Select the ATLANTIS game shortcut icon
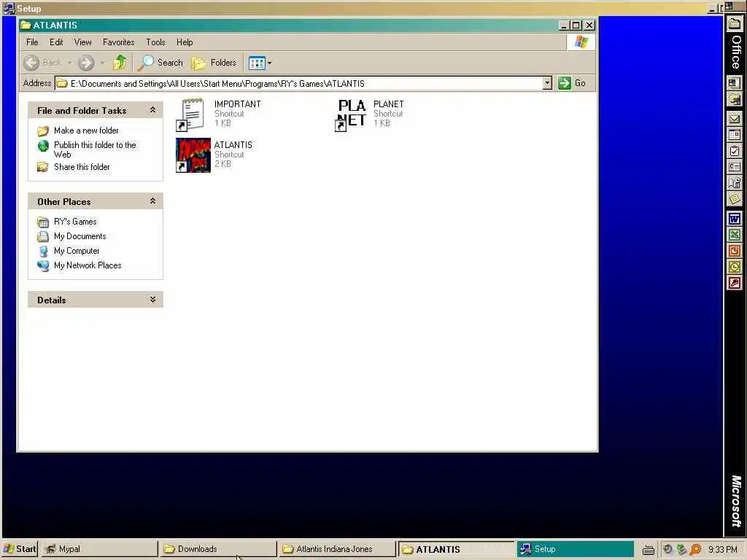Screen dimensions: 747x560 (193, 155)
